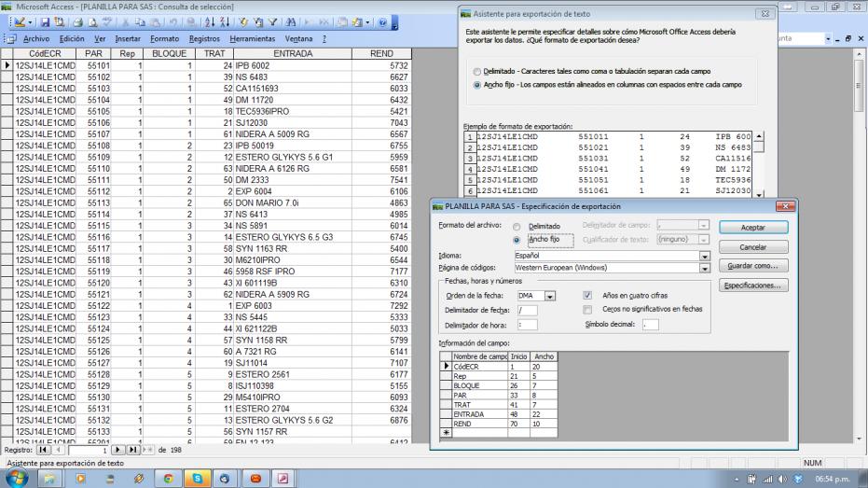This screenshot has width=868, height=488.
Task: Run the spelling check toolbar icon
Action: tap(107, 22)
